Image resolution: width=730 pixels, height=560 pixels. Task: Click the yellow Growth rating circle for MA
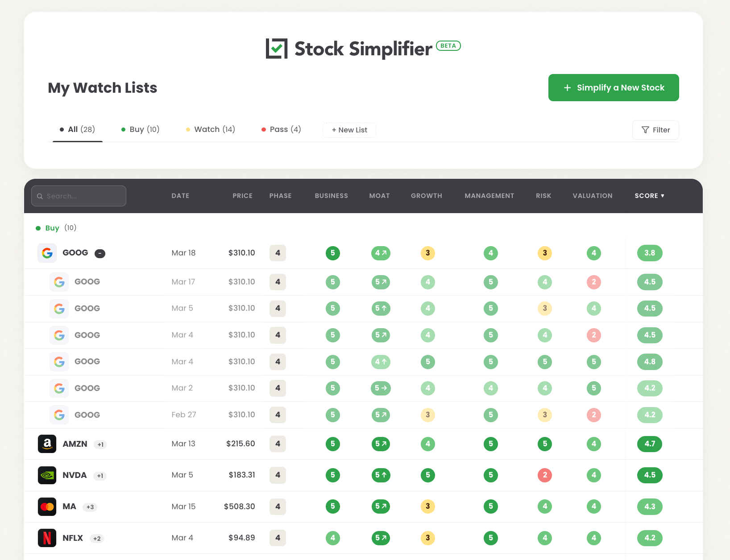pyautogui.click(x=427, y=506)
